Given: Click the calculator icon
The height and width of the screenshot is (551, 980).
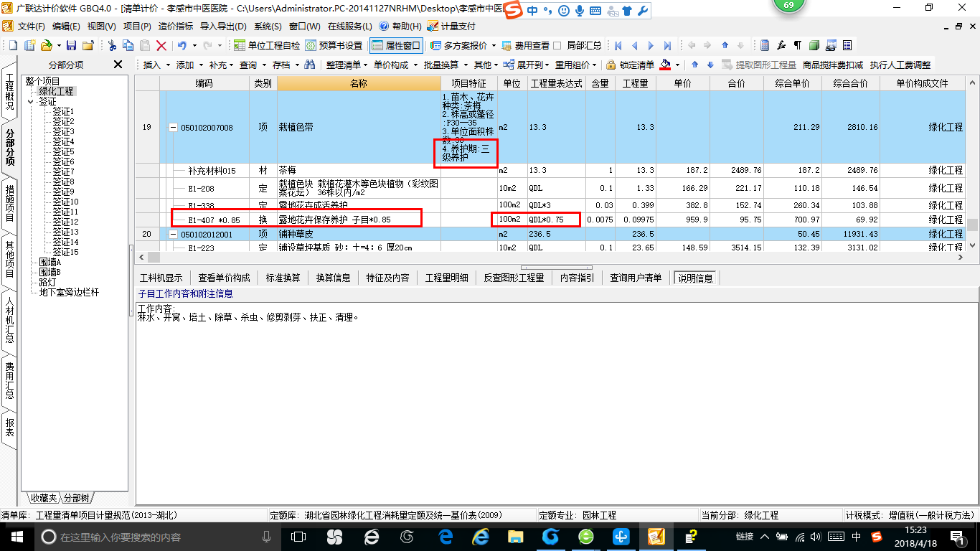Looking at the screenshot, I should [x=765, y=45].
